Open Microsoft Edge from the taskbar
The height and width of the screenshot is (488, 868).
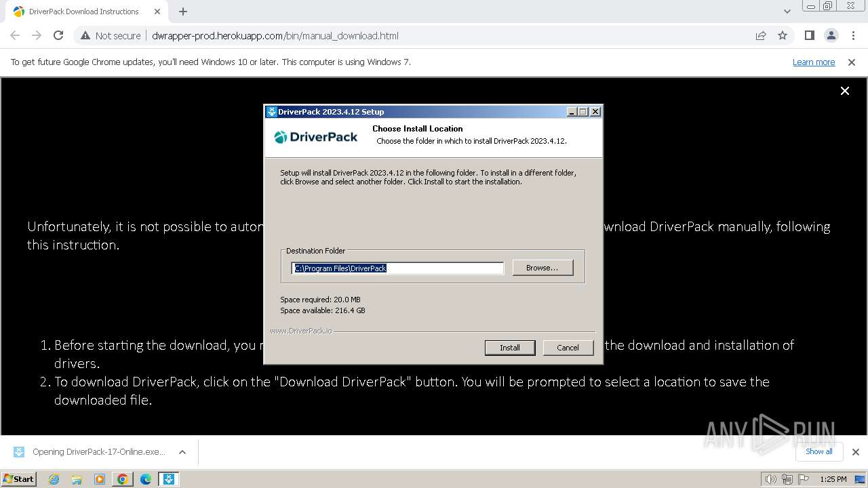point(146,479)
